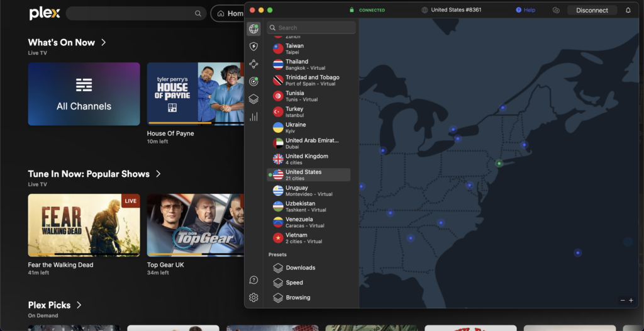Click the green CONNECTED status label
The height and width of the screenshot is (331, 644).
[372, 10]
